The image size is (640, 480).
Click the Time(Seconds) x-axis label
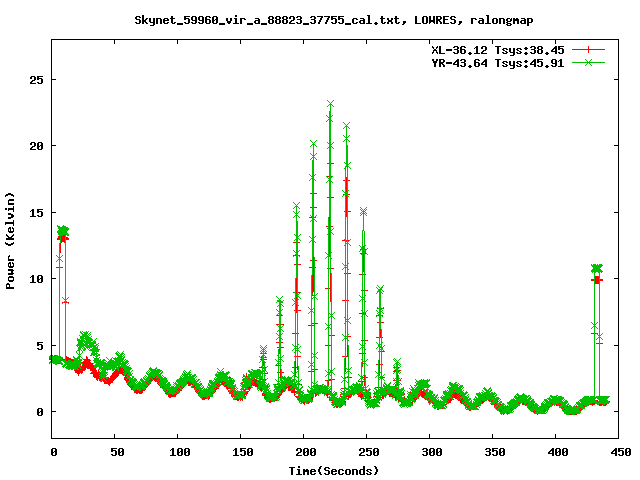[334, 471]
